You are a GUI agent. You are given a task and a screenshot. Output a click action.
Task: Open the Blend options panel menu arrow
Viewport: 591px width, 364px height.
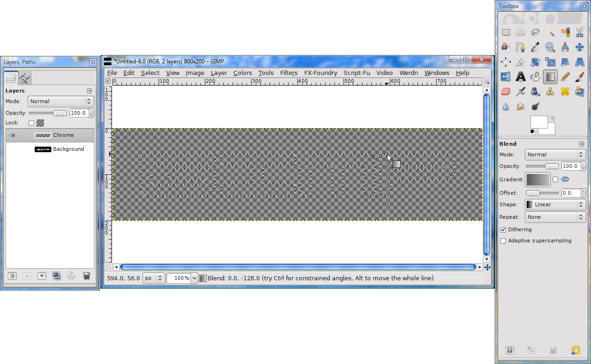pyautogui.click(x=582, y=144)
